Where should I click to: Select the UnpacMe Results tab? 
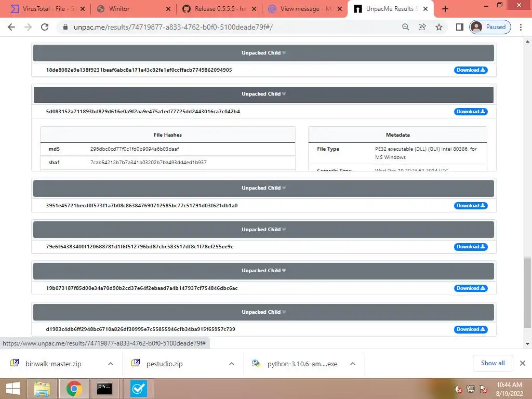(390, 9)
